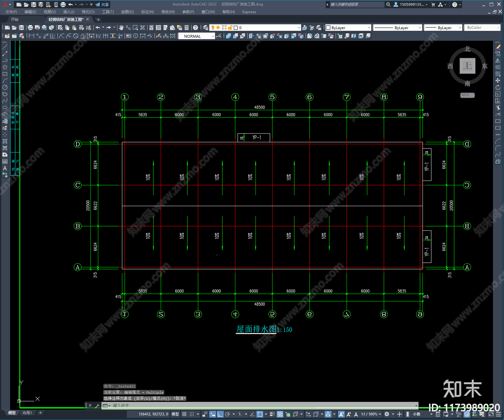Select the Rotate modify tool
504x420 pixels.
[x=498, y=87]
